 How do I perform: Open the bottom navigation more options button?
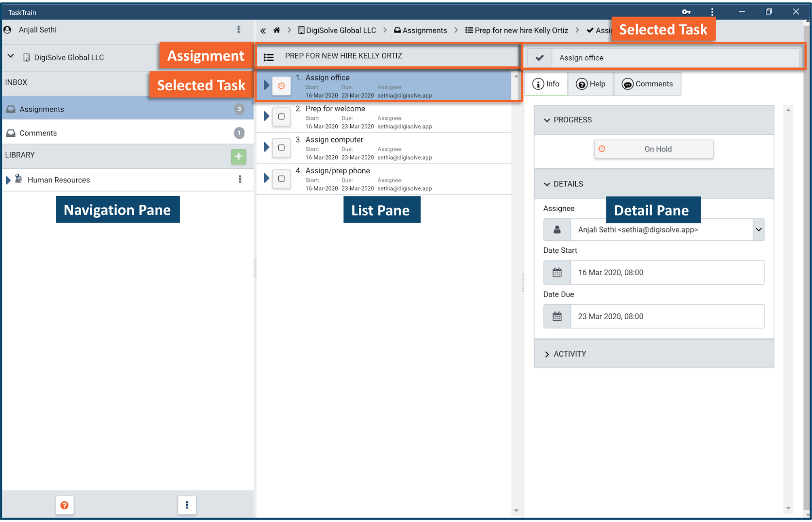click(x=187, y=505)
